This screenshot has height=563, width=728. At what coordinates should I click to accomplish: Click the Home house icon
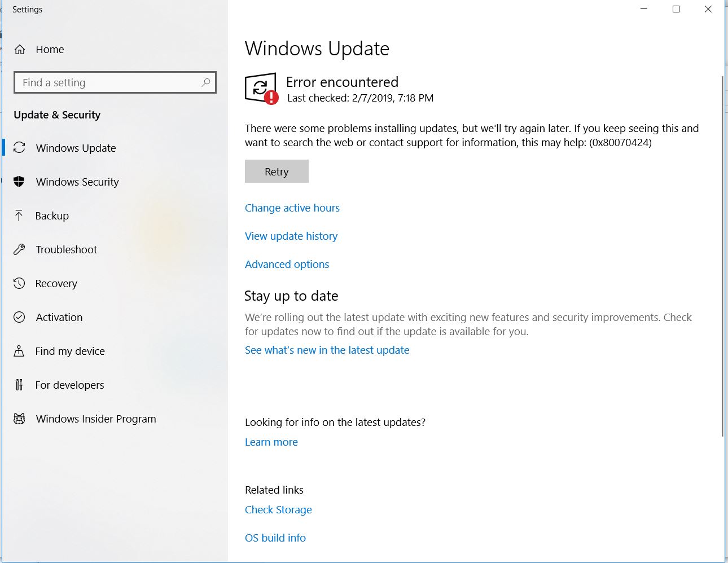(x=20, y=50)
